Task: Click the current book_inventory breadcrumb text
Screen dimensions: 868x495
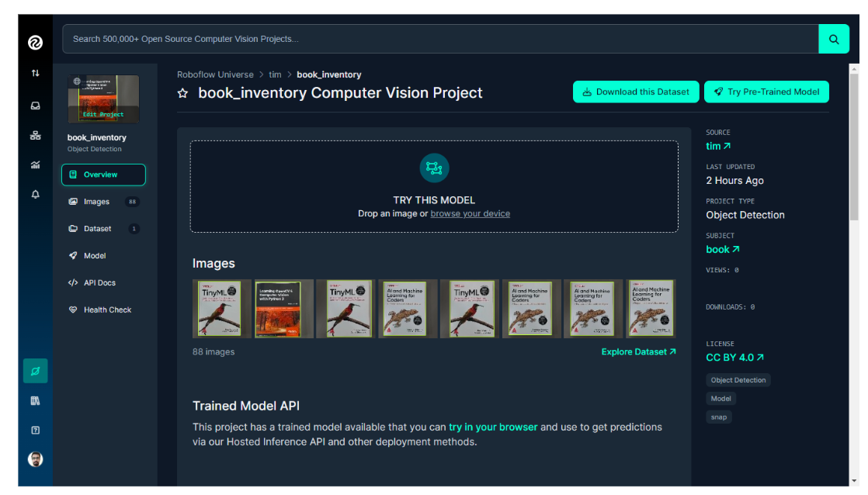Action: (x=329, y=74)
